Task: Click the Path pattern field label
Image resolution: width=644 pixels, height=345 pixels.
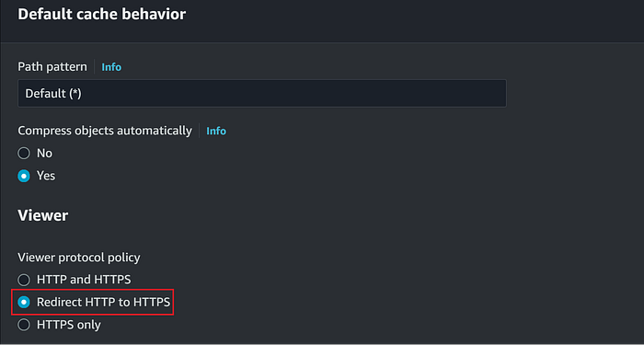Action: [52, 67]
